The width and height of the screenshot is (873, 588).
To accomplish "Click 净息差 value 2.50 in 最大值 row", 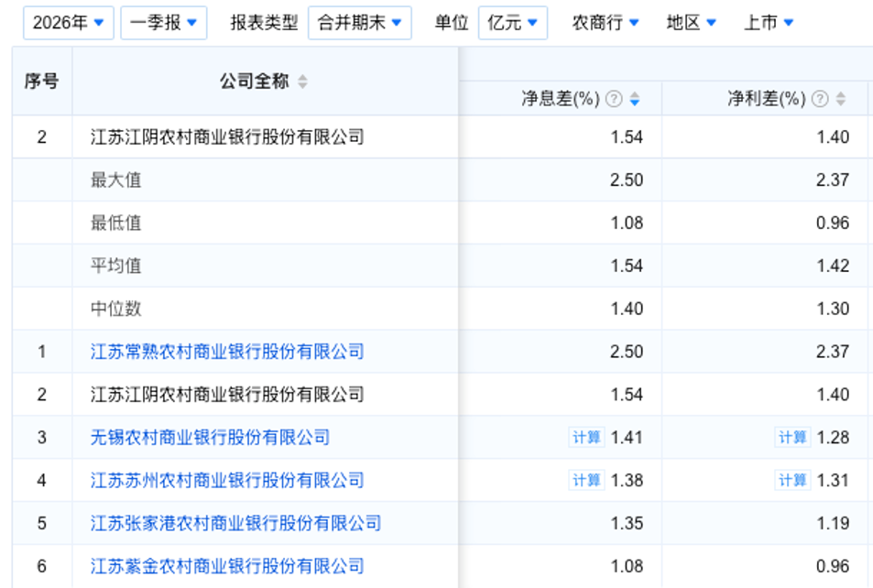I will 627,180.
